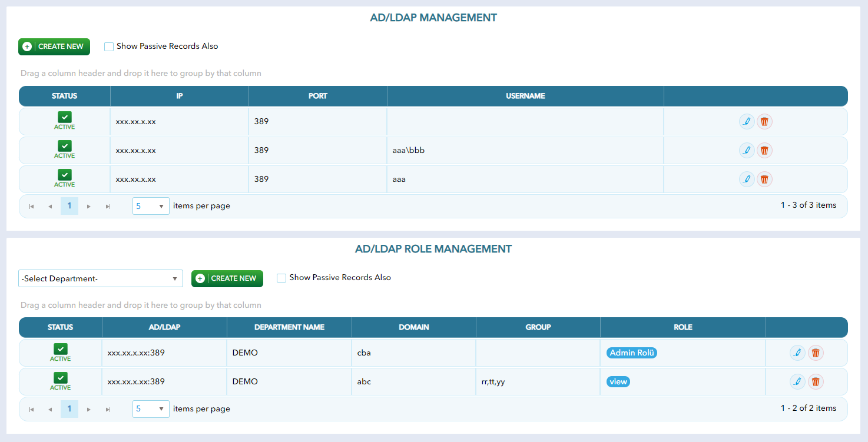This screenshot has height=442, width=868.
Task: Select page 1 in AD/LDAP Management pager
Action: pos(69,206)
